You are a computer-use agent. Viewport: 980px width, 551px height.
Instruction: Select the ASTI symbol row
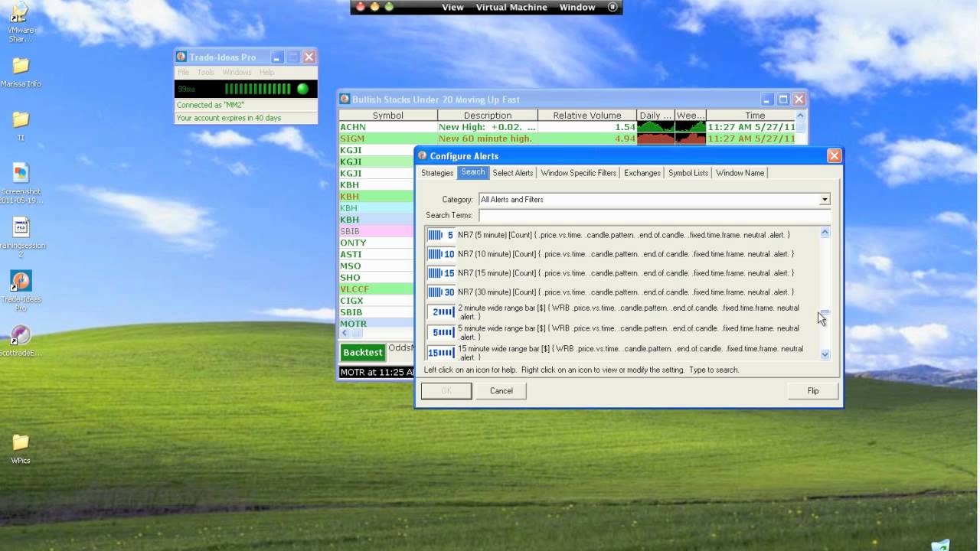pyautogui.click(x=377, y=254)
